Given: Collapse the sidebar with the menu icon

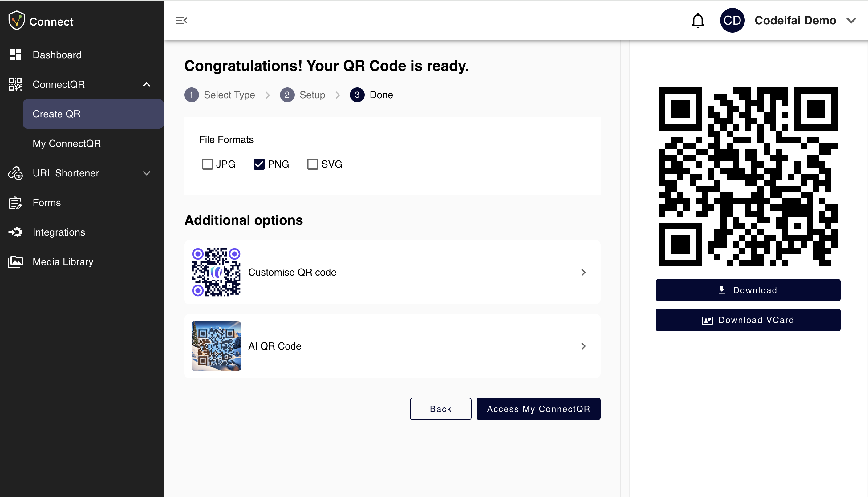Looking at the screenshot, I should pos(181,21).
